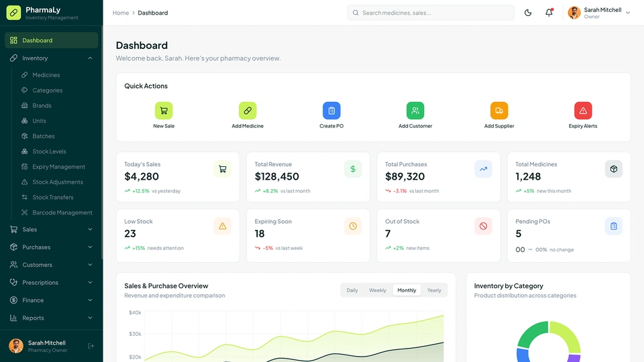Click the Home breadcrumb link

pos(121,13)
